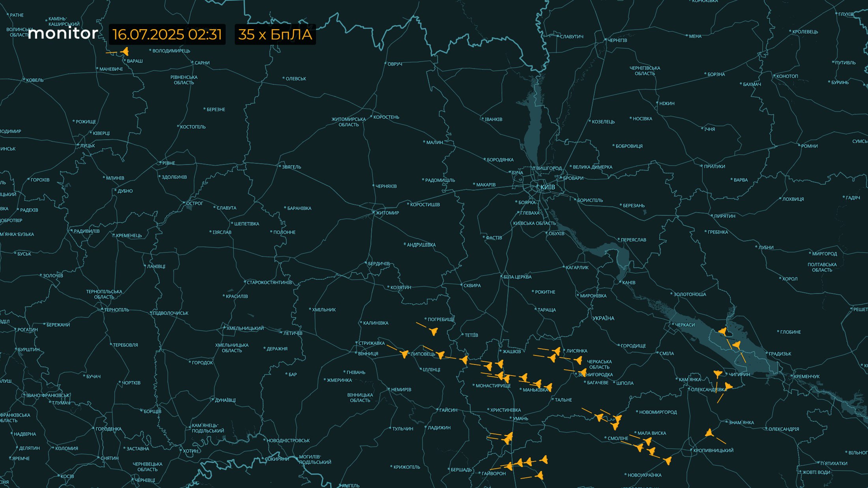The height and width of the screenshot is (488, 868).
Task: Click the Вінниця city label
Action: pos(368,354)
